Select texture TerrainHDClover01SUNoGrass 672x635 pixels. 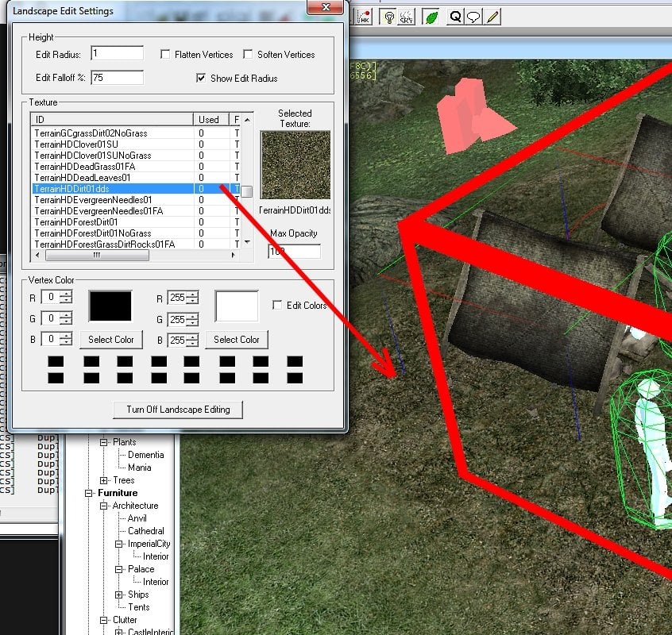(135, 156)
